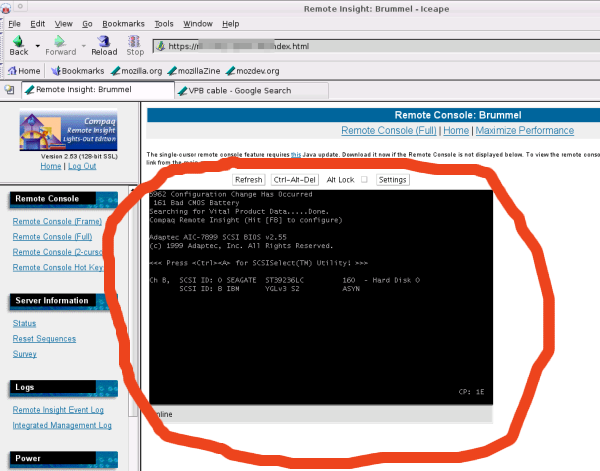Viewport: 600px width, 471px height.
Task: Open Remote Console Hot Keys link
Action: coord(58,267)
